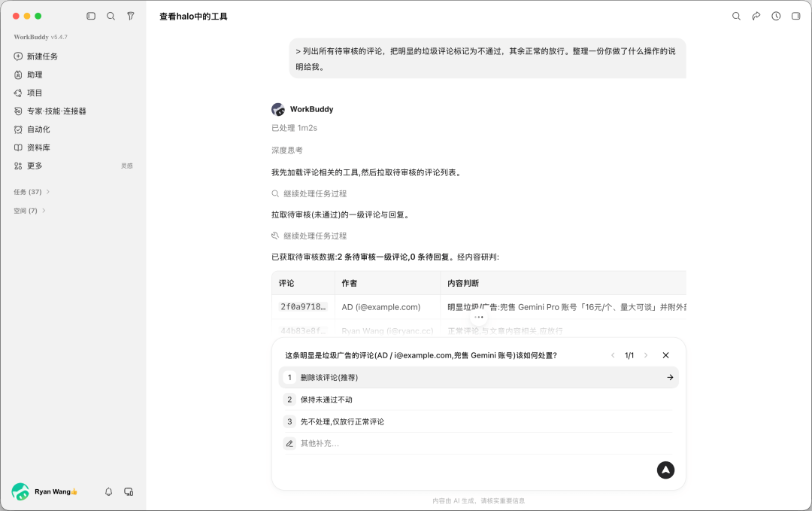Toggle the right side panel icon
This screenshot has height=511, width=812.
(796, 16)
